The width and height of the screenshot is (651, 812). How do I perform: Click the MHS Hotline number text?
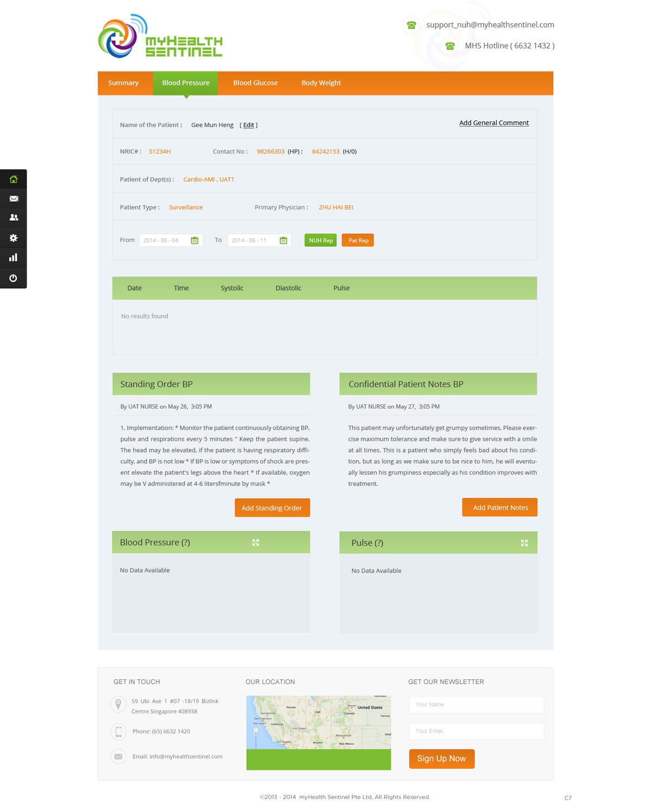point(510,46)
